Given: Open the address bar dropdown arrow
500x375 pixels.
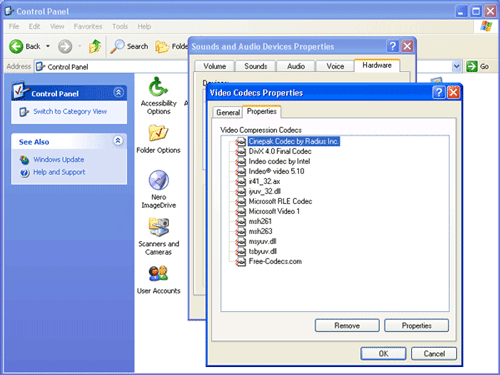Looking at the screenshot, I should point(456,67).
